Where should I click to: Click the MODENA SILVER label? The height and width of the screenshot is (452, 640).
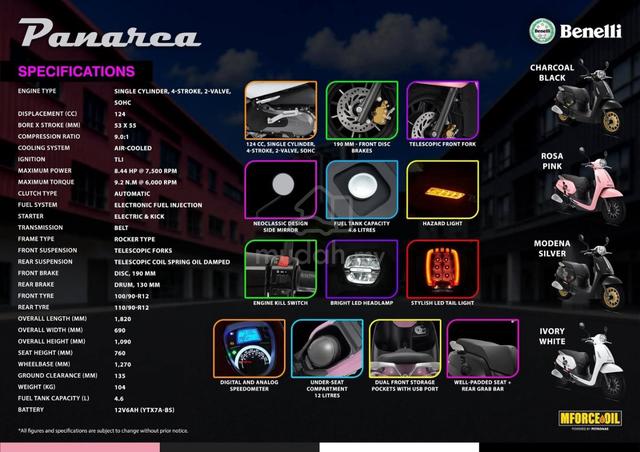click(552, 248)
